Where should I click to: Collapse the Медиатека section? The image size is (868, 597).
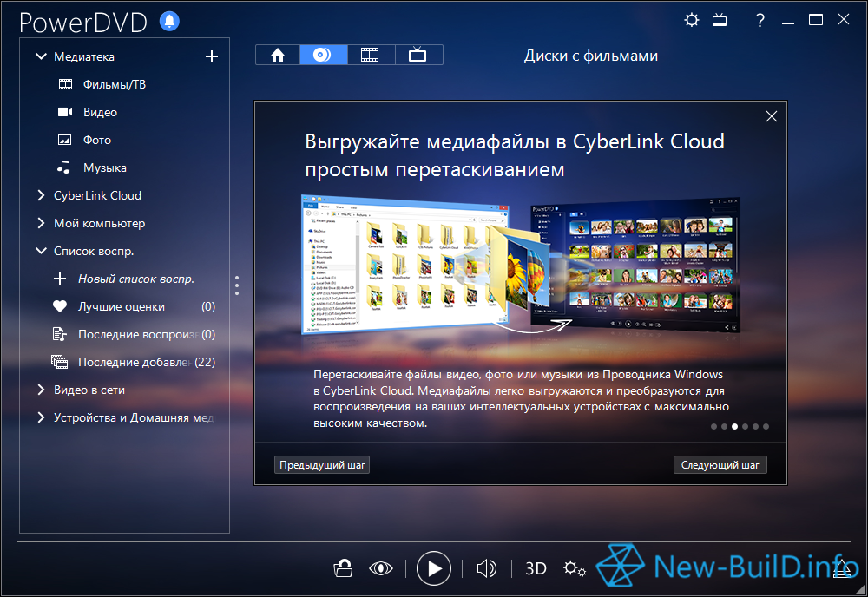(x=41, y=56)
